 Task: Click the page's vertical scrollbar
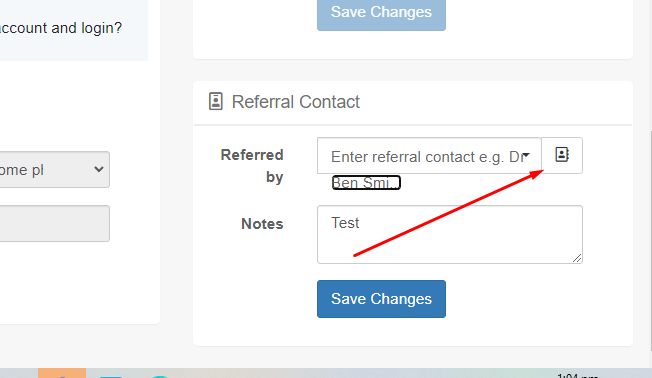650,241
